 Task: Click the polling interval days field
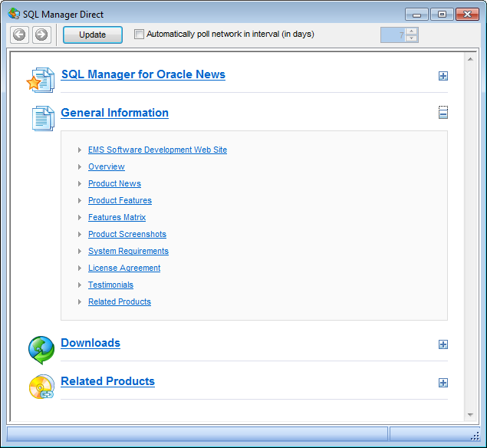pos(393,35)
